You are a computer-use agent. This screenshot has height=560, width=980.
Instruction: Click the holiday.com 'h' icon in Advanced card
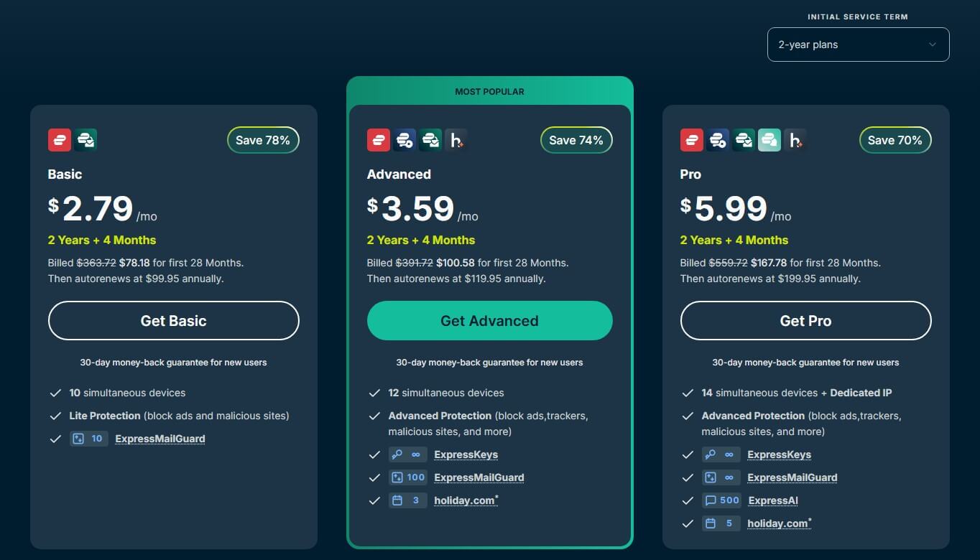(456, 140)
